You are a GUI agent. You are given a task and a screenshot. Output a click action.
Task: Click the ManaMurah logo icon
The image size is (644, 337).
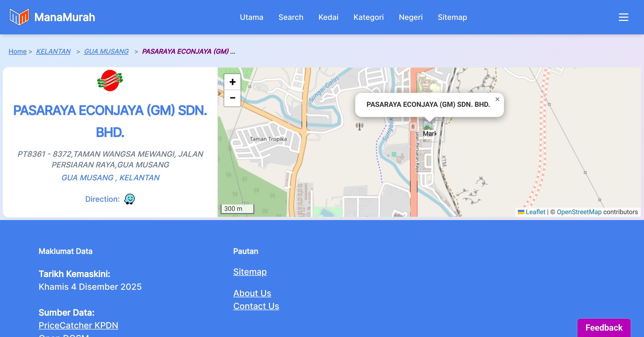tap(19, 17)
